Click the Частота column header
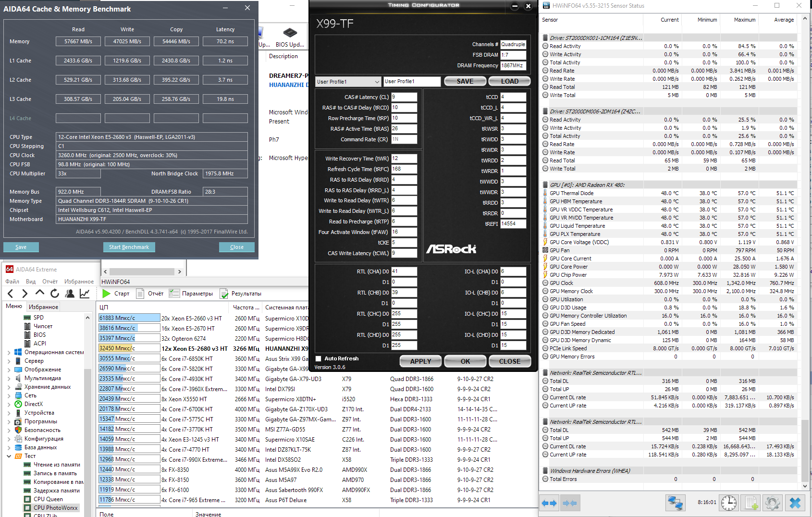The height and width of the screenshot is (517, 812). [246, 308]
